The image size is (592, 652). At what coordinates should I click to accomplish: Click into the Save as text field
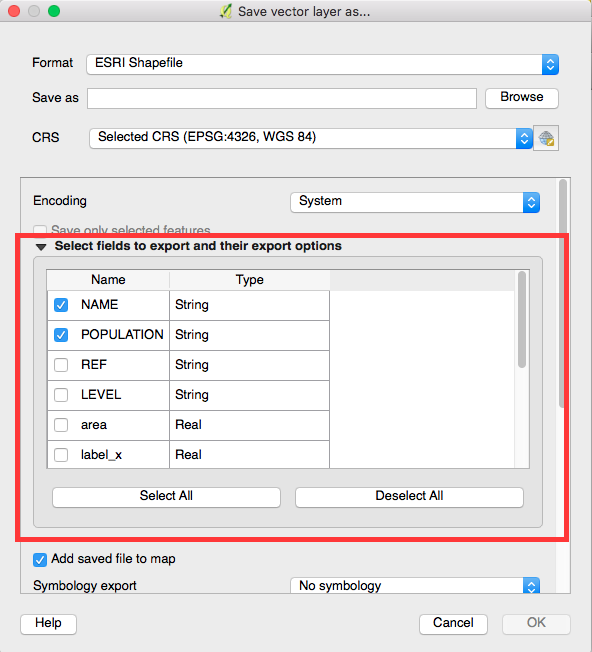click(x=282, y=98)
